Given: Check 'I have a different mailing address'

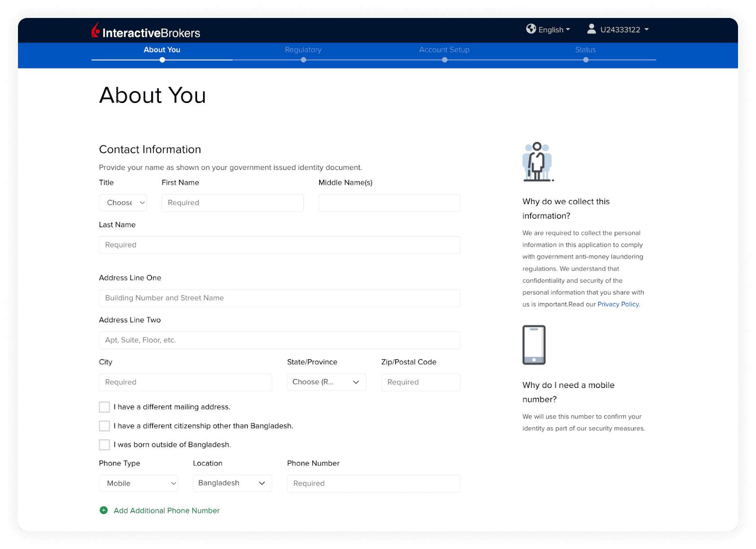Looking at the screenshot, I should 104,407.
